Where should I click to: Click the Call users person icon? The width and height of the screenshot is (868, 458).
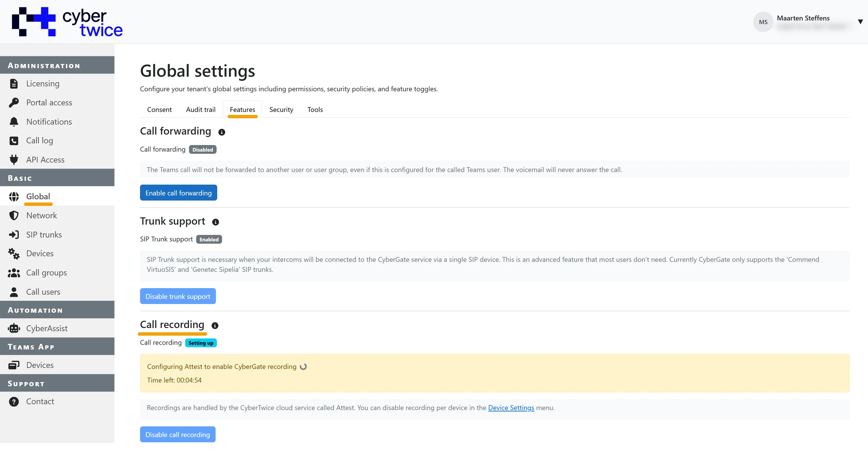[x=14, y=292]
